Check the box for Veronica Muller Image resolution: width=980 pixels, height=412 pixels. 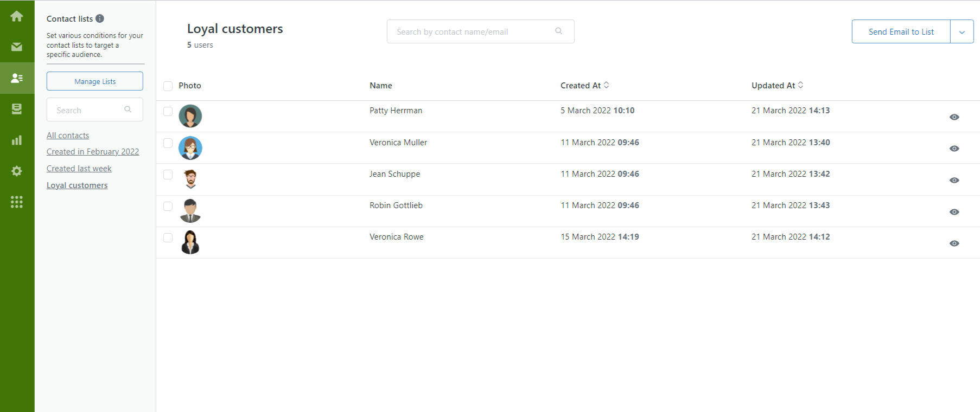point(168,143)
